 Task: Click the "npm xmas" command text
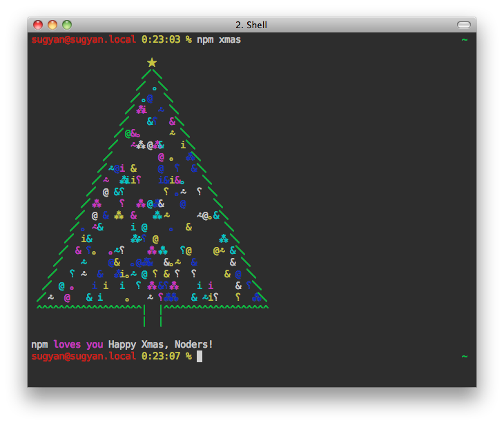click(x=219, y=40)
